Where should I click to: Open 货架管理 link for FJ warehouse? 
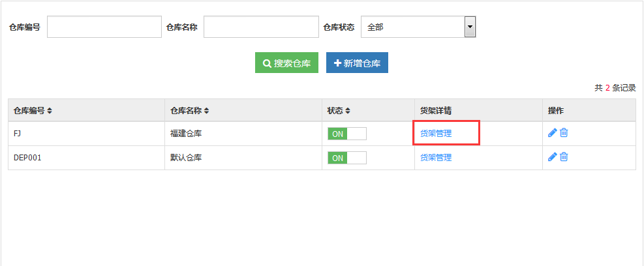435,133
